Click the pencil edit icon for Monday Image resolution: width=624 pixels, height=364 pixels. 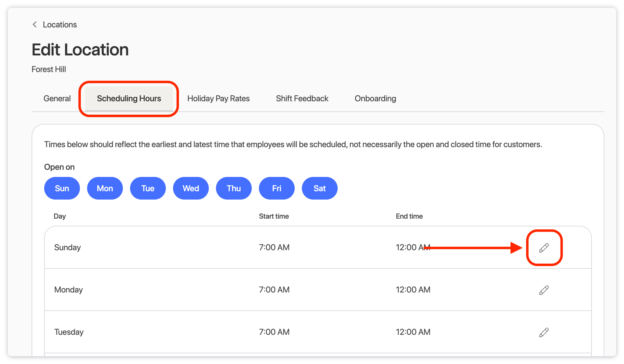[x=544, y=290]
